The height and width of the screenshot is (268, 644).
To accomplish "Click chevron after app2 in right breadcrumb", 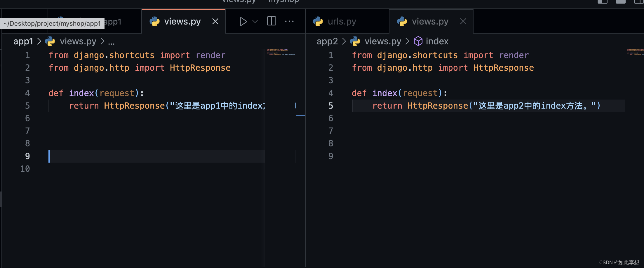I will click(344, 41).
